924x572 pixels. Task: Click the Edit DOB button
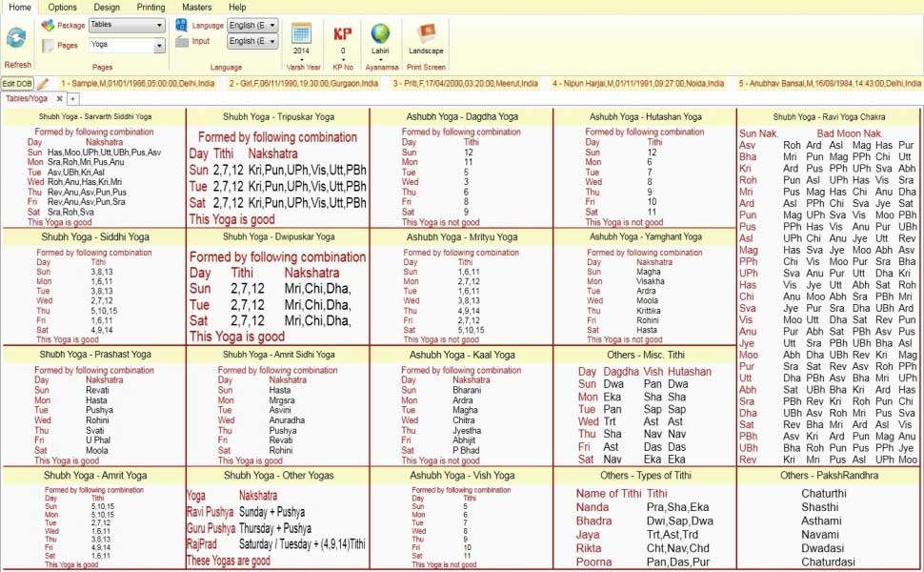pyautogui.click(x=17, y=84)
